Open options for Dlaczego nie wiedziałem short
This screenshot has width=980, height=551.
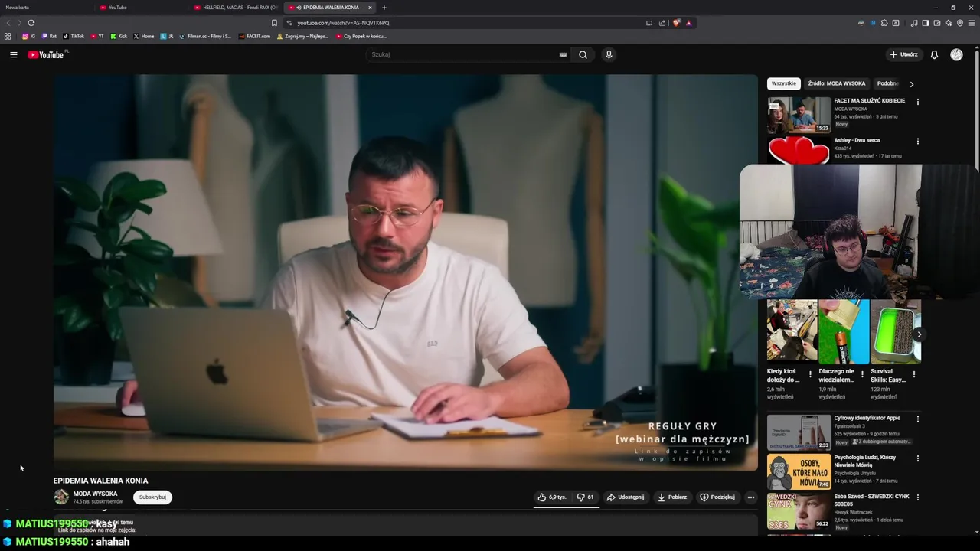click(x=862, y=374)
